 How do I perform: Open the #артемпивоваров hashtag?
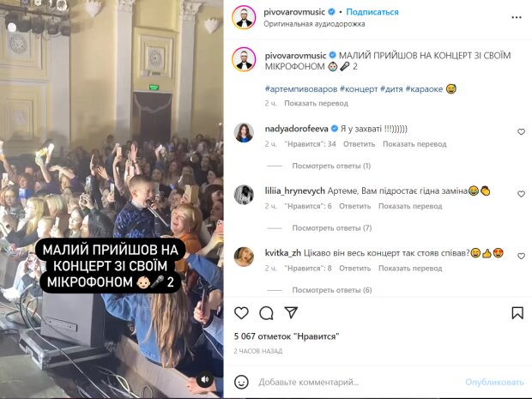click(x=301, y=89)
